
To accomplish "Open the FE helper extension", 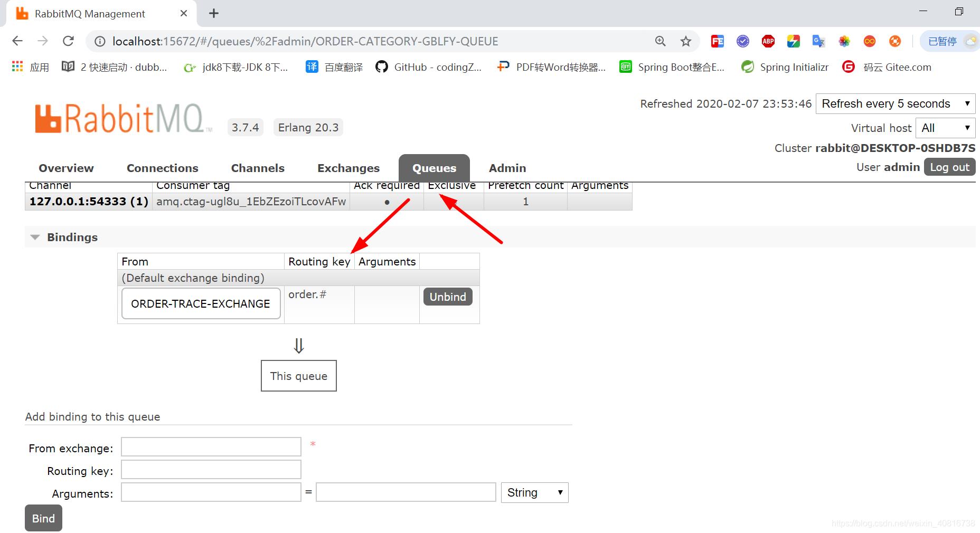I will 718,41.
